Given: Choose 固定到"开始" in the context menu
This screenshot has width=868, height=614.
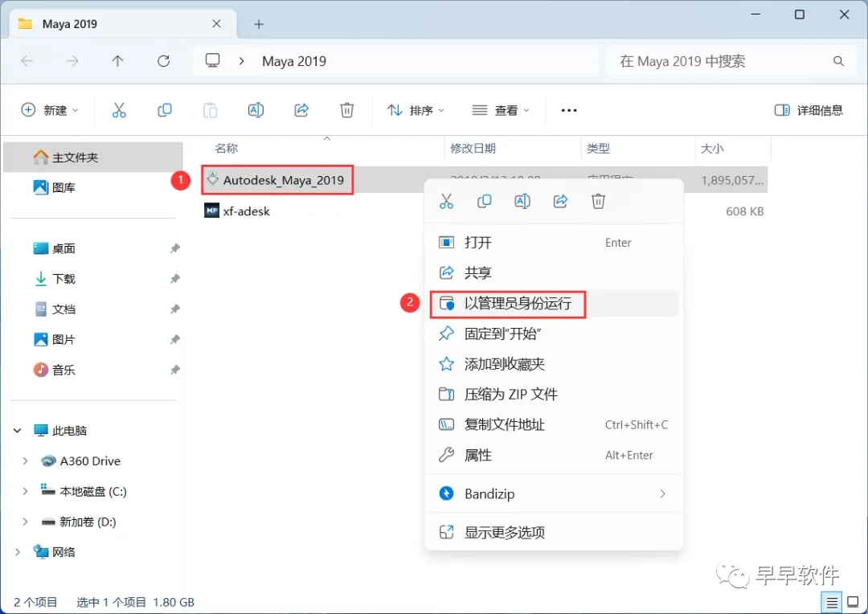Looking at the screenshot, I should (x=554, y=334).
